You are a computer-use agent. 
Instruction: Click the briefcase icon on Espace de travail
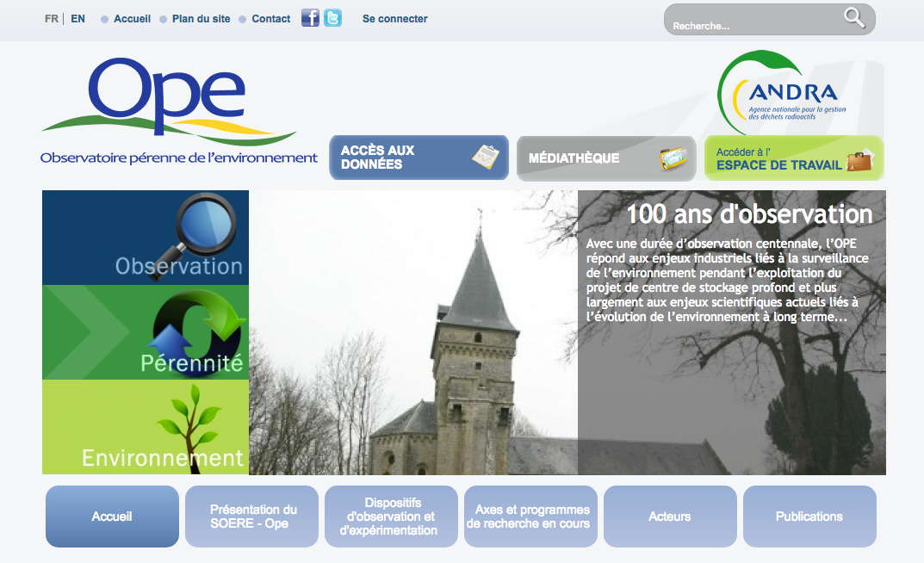(859, 159)
